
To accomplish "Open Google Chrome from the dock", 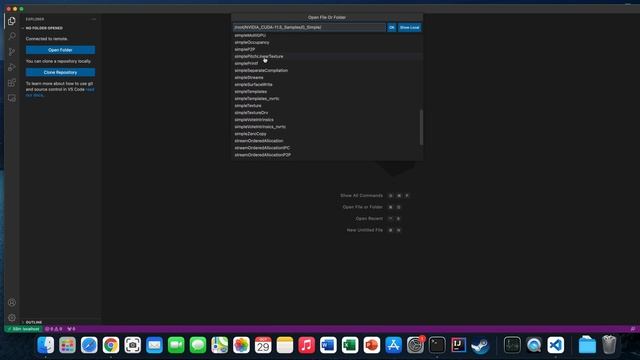I will point(111,345).
